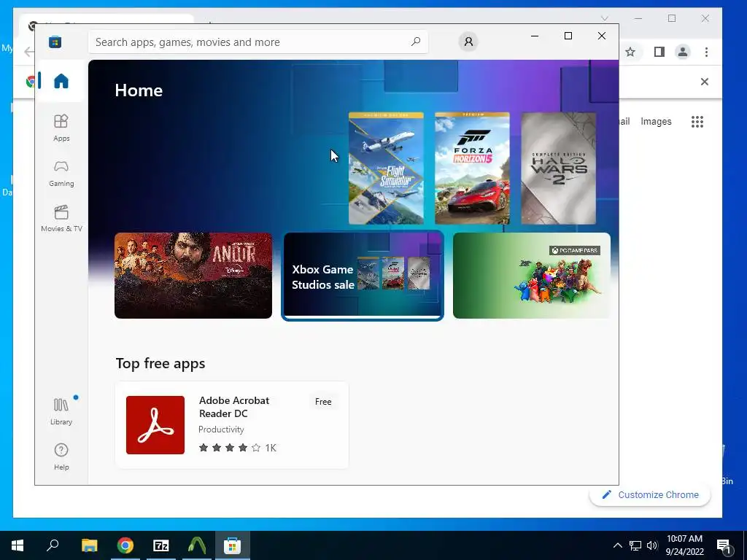Go back in the Chrome window
This screenshot has width=747, height=560.
tap(28, 52)
